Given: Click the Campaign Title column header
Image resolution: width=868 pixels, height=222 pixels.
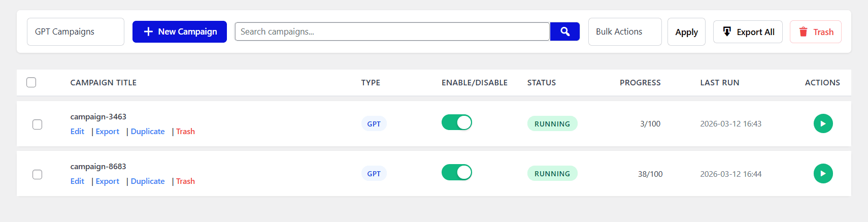Looking at the screenshot, I should (104, 83).
